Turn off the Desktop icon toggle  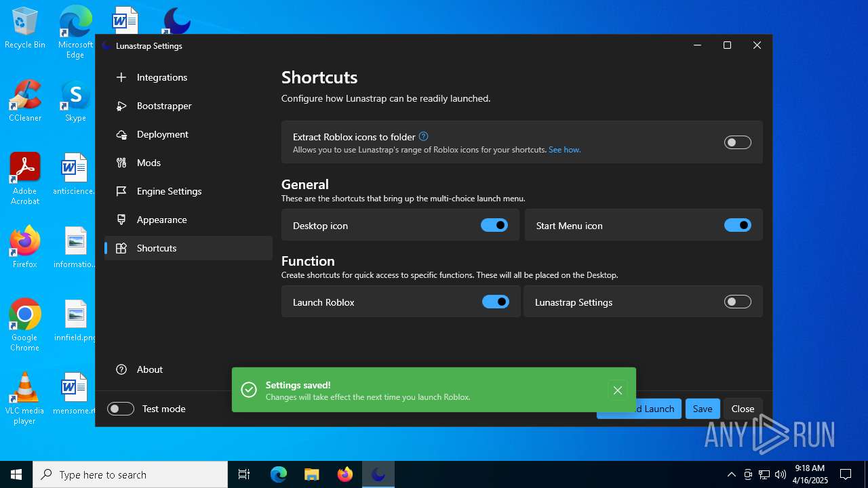tap(494, 225)
